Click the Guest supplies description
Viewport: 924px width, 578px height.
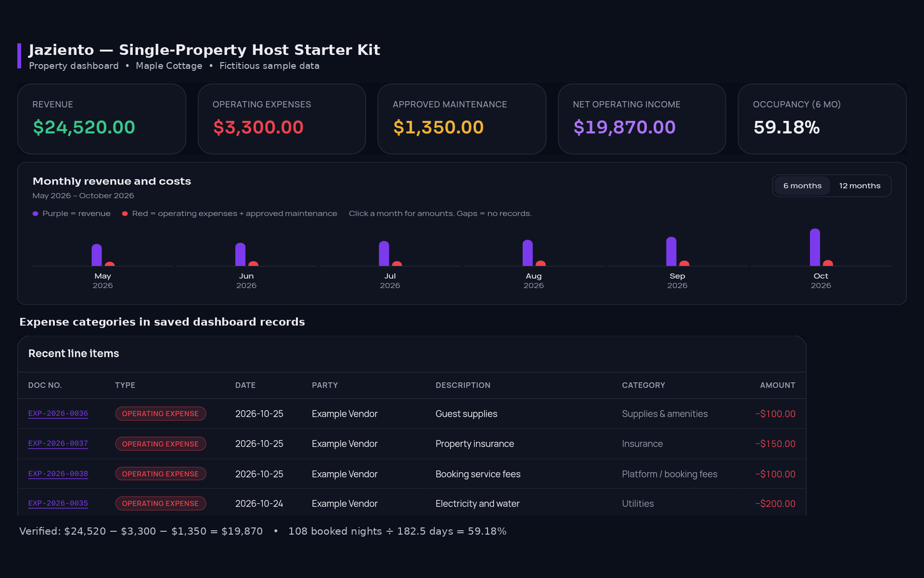point(467,414)
